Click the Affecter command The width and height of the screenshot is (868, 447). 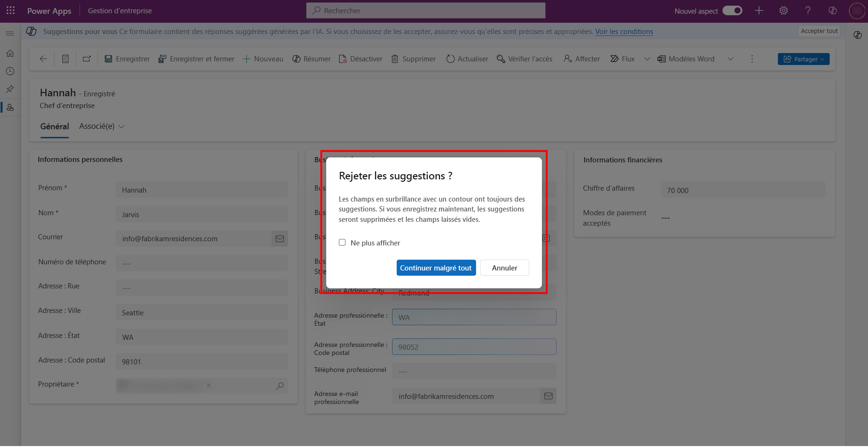click(582, 59)
